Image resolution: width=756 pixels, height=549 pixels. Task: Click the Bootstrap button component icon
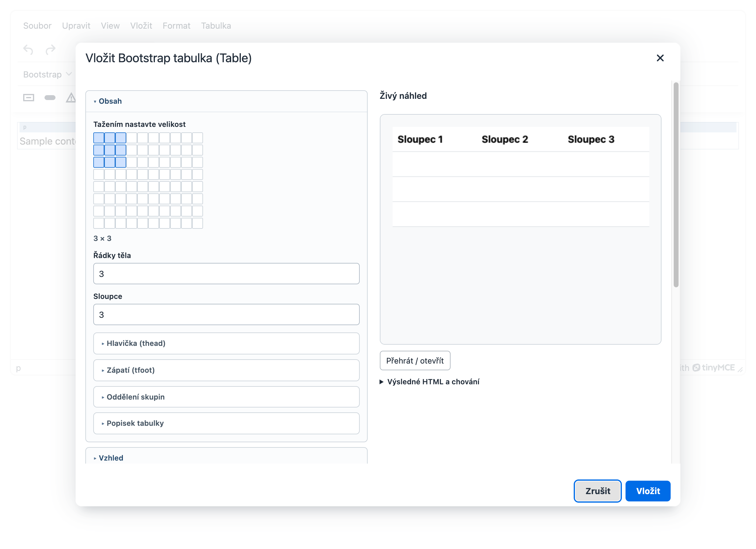point(29,98)
